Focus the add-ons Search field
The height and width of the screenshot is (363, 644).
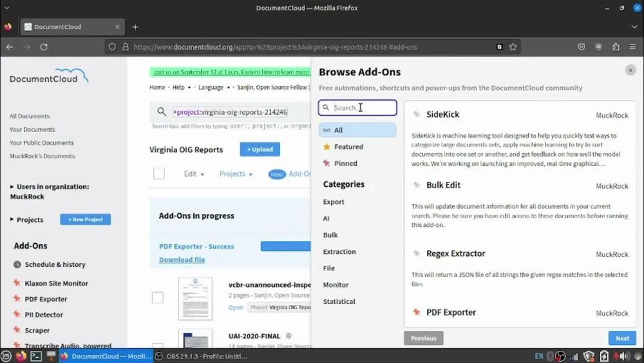pos(357,108)
